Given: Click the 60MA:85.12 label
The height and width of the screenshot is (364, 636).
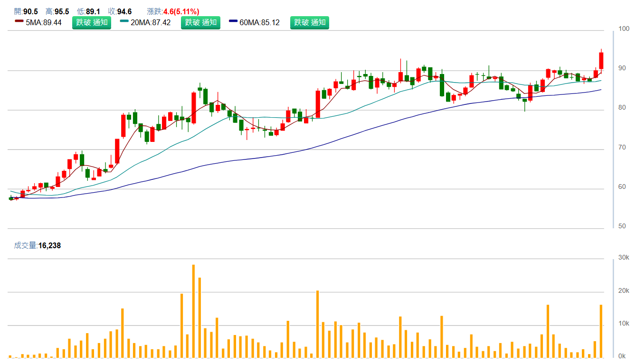Looking at the screenshot, I should click(260, 22).
